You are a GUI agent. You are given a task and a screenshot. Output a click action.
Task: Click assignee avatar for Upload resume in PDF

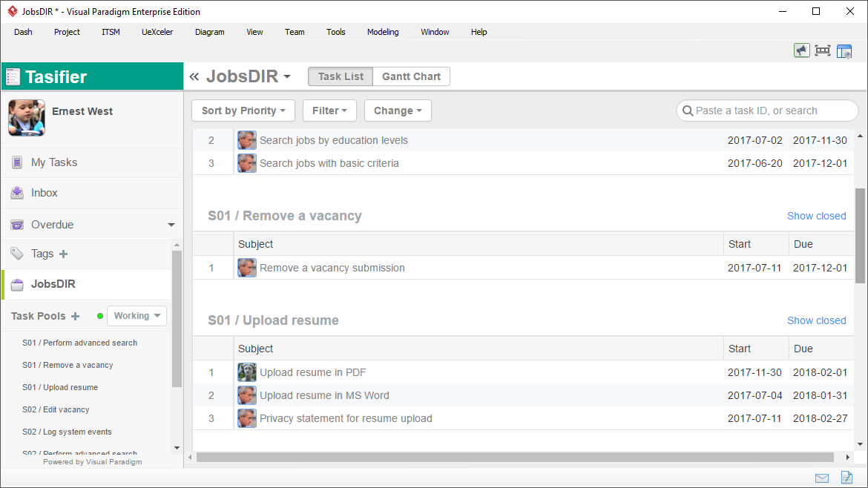[247, 372]
